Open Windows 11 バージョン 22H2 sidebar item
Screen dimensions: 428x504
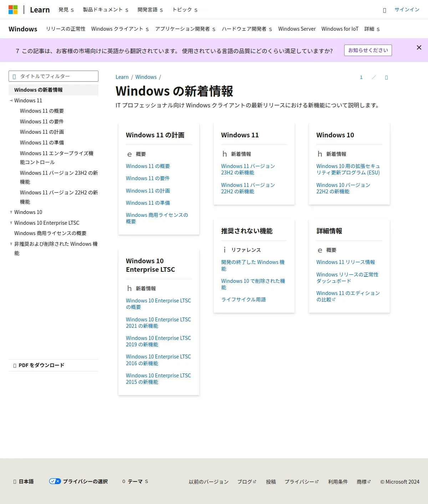coord(59,197)
